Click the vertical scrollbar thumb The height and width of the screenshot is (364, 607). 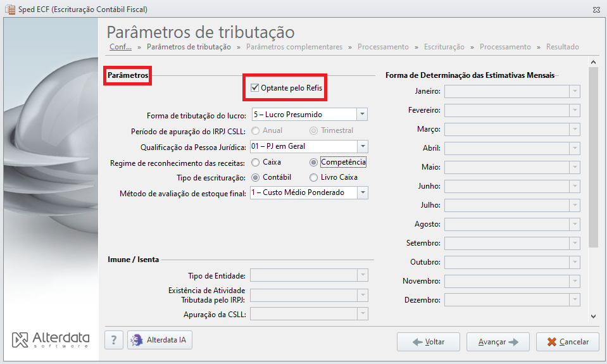[x=594, y=157]
